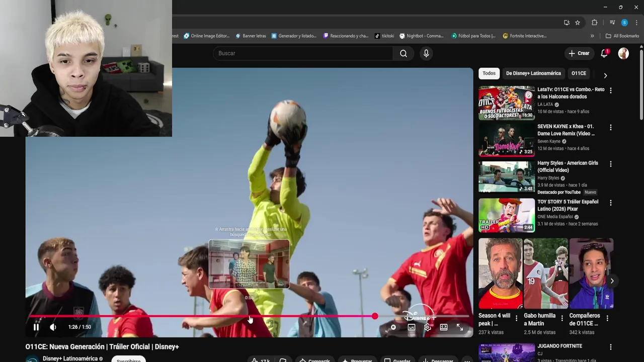
Task: Click the Suscribirse button
Action: point(128,359)
